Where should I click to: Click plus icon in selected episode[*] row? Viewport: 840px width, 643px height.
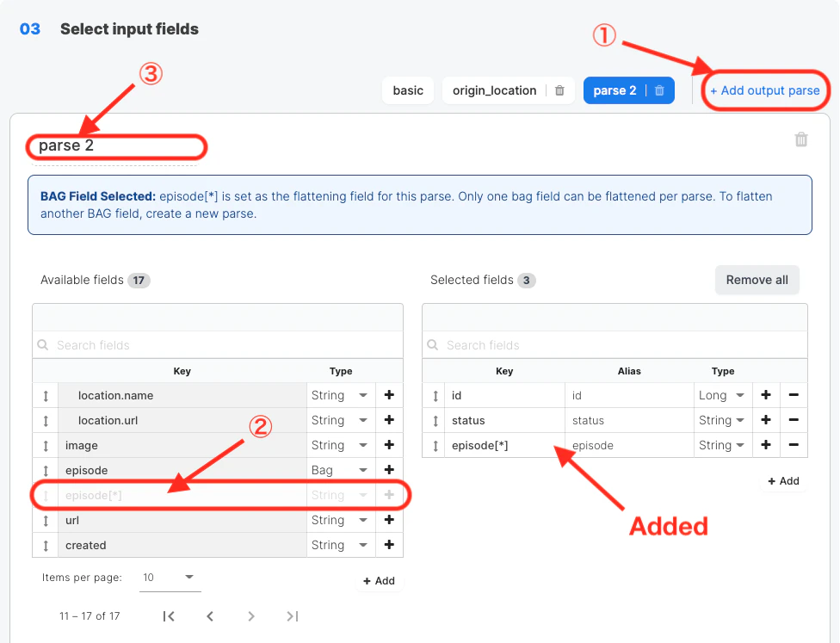[x=766, y=445]
